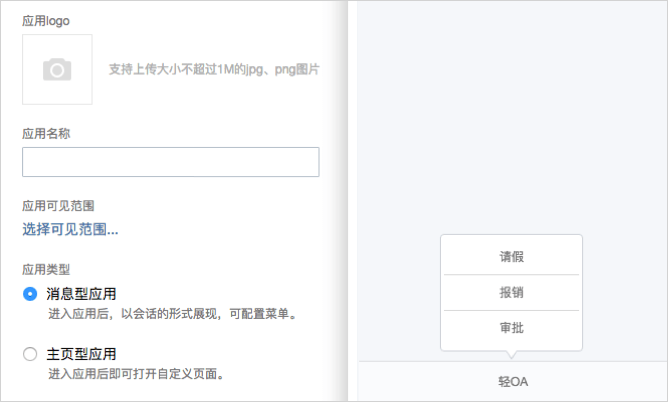Click the 进入应用后即可打开自定义页面 description
Viewport: 668px width, 402px height.
coord(136,374)
